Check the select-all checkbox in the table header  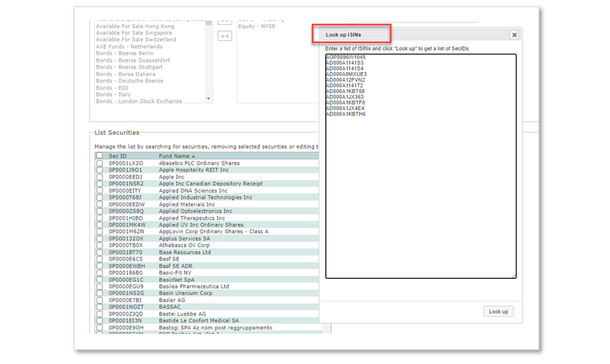pyautogui.click(x=99, y=155)
